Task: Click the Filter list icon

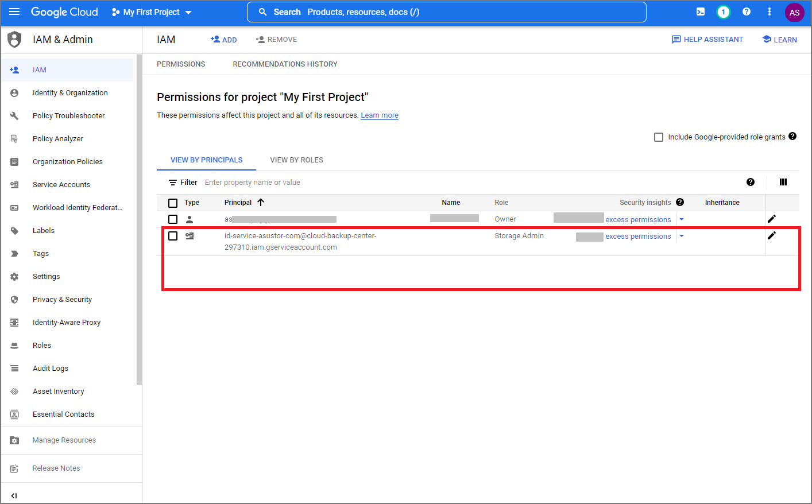Action: [x=172, y=183]
